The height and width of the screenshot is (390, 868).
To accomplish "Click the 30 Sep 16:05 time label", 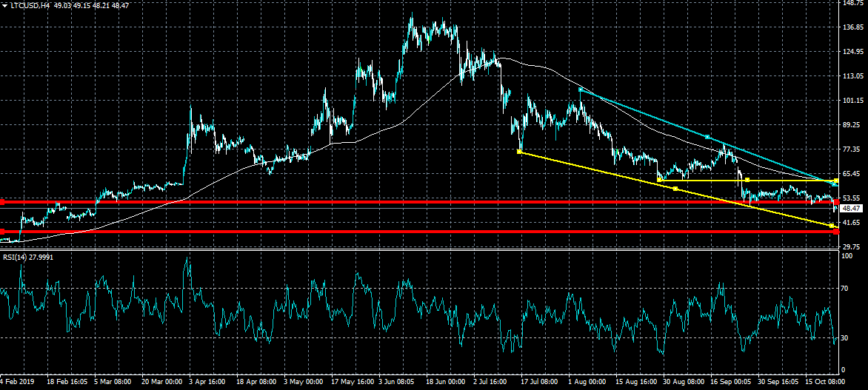I will click(779, 383).
